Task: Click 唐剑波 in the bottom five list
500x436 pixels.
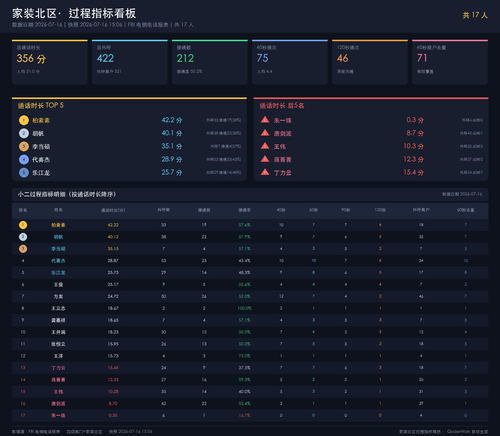Action: click(283, 134)
